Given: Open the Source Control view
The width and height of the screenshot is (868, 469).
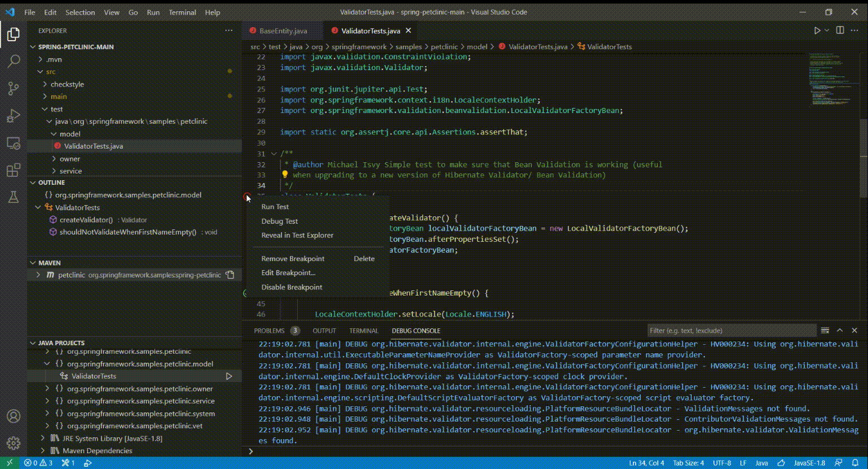Looking at the screenshot, I should pyautogui.click(x=14, y=88).
